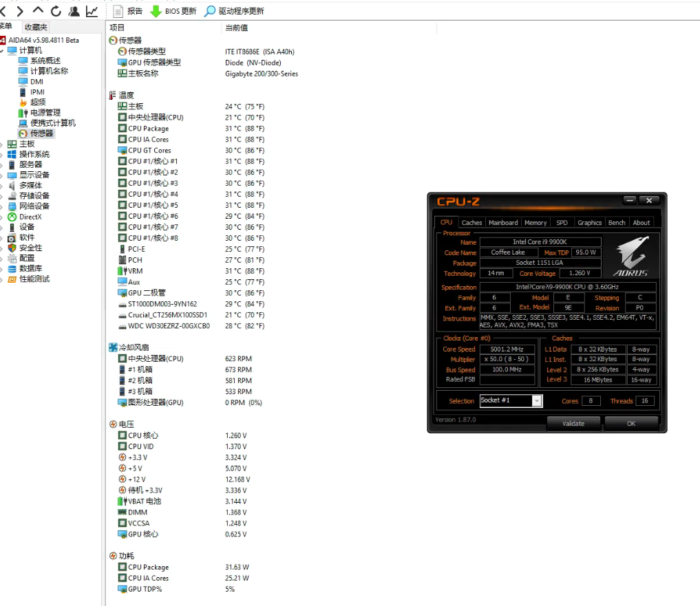Viewport: 700px width, 606px height.
Task: Open the Mainboard tab in CPU-Z
Action: coord(502,223)
